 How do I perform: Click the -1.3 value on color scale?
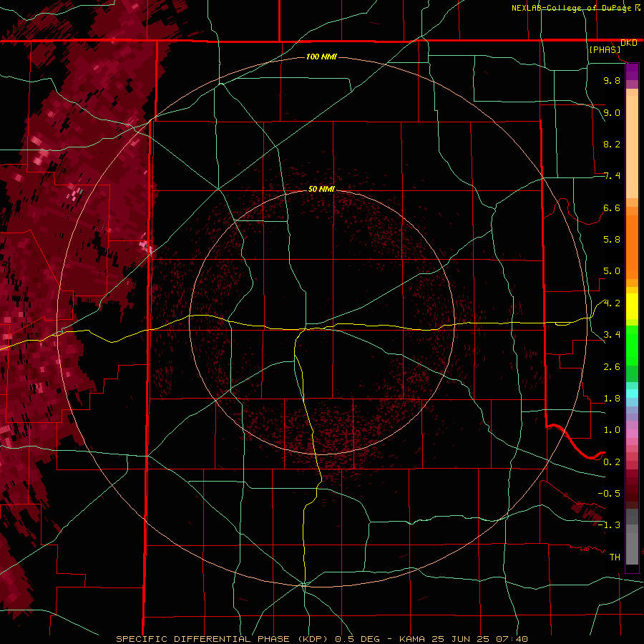coord(609,525)
